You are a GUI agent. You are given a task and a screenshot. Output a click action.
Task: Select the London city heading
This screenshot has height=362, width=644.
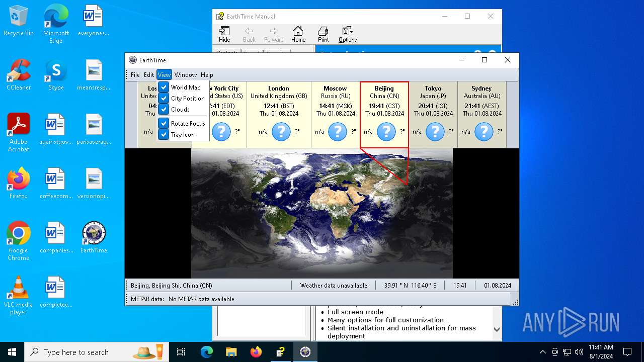point(279,88)
